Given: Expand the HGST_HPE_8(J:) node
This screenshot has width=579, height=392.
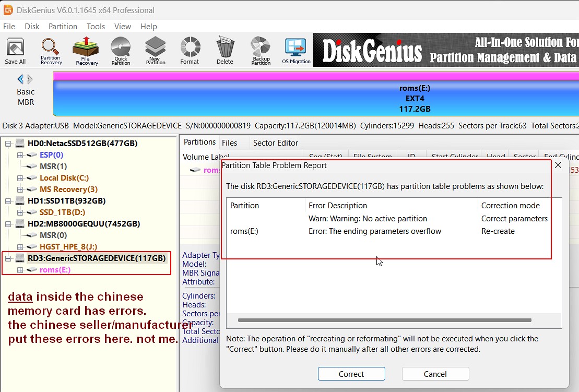Looking at the screenshot, I should point(20,247).
